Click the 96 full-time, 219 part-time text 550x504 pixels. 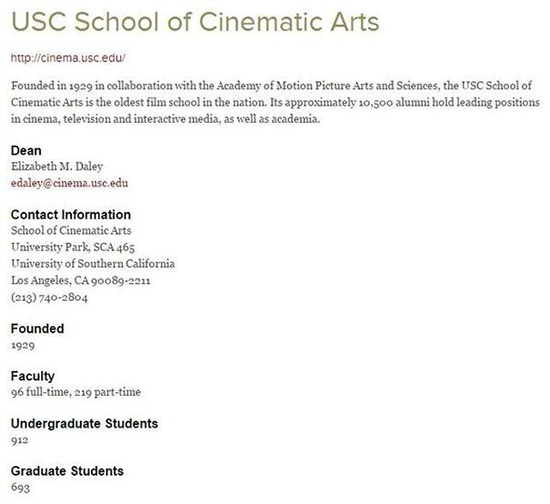pyautogui.click(x=76, y=392)
